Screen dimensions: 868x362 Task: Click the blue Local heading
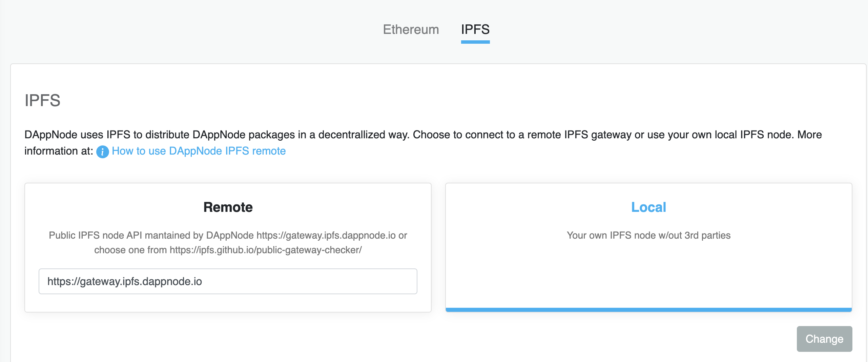(x=648, y=207)
